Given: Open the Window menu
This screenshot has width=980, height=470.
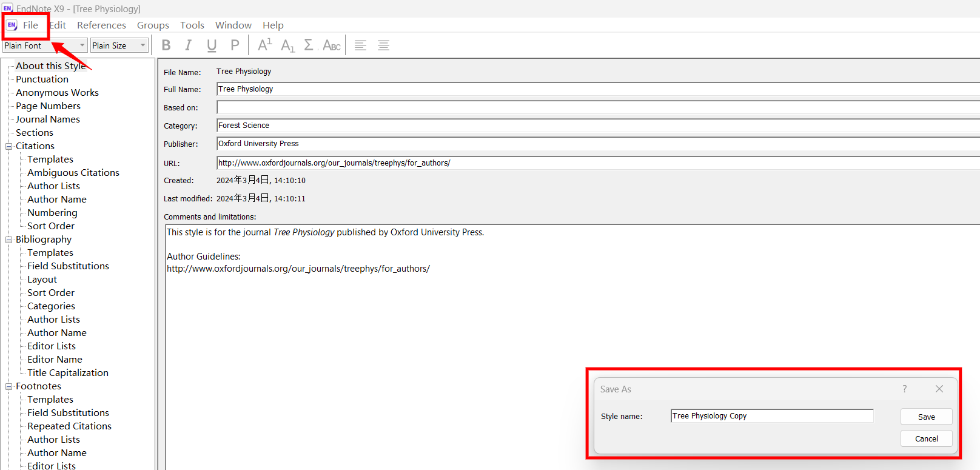Looking at the screenshot, I should point(233,25).
